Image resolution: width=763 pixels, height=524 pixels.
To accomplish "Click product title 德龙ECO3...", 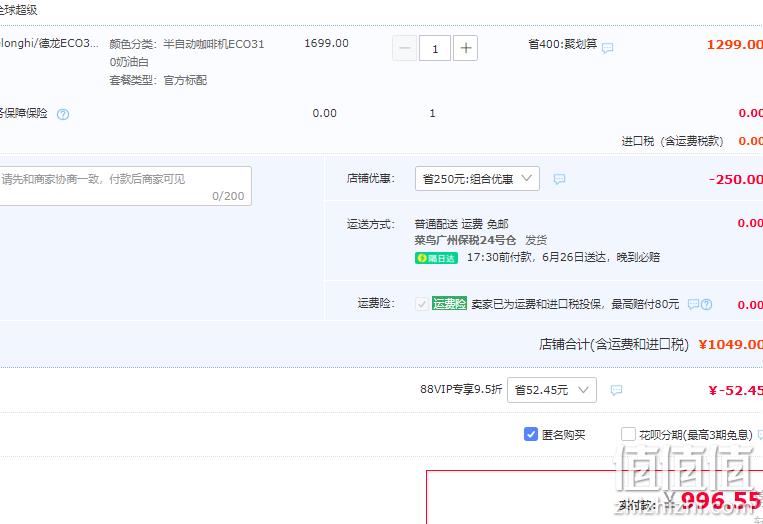I will click(x=49, y=43).
